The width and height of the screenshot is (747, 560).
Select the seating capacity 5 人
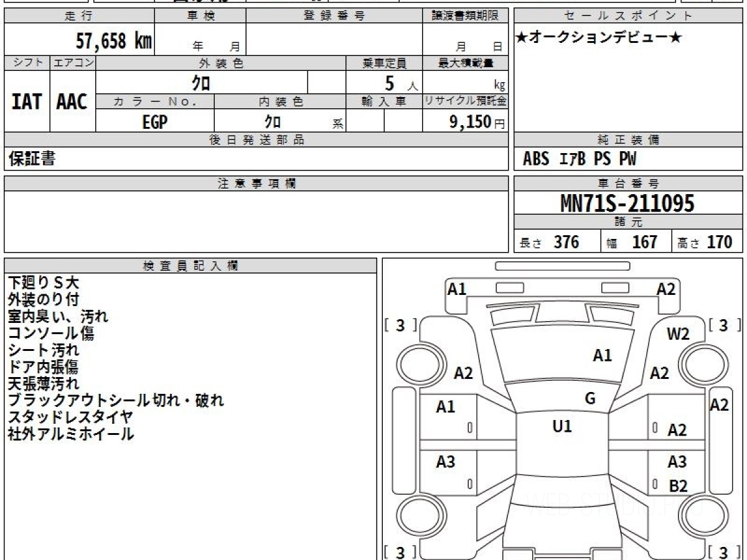click(401, 83)
